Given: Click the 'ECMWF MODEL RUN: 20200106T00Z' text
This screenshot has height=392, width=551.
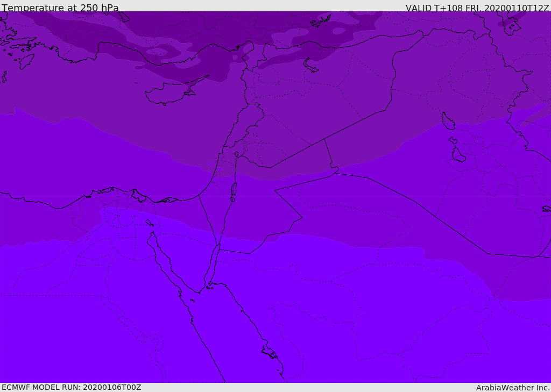Looking at the screenshot, I should coord(72,387).
